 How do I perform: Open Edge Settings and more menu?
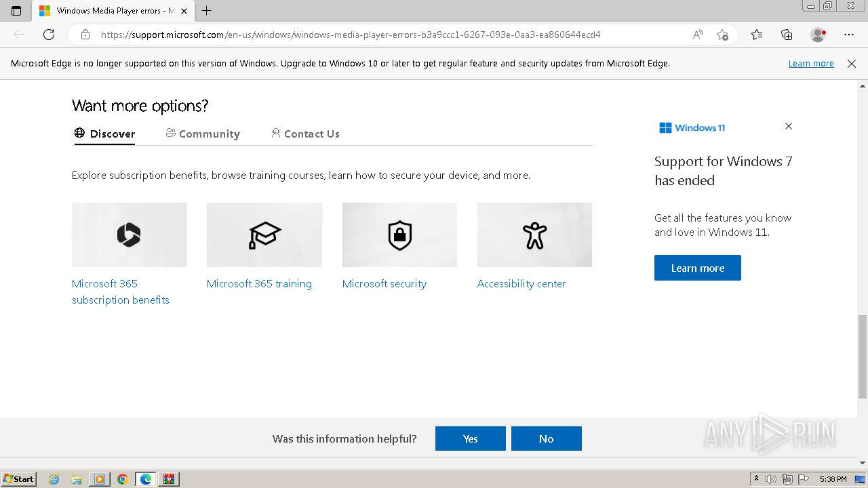tap(849, 35)
